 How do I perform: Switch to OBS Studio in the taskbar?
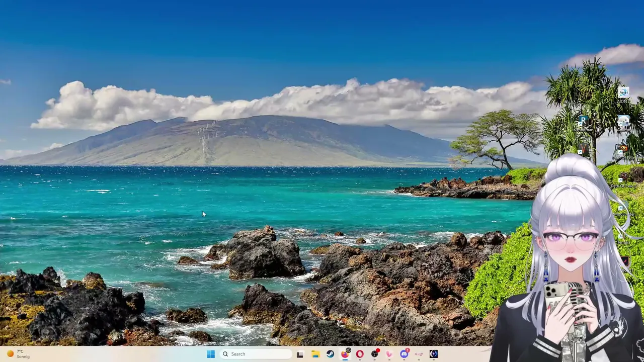pos(374,354)
